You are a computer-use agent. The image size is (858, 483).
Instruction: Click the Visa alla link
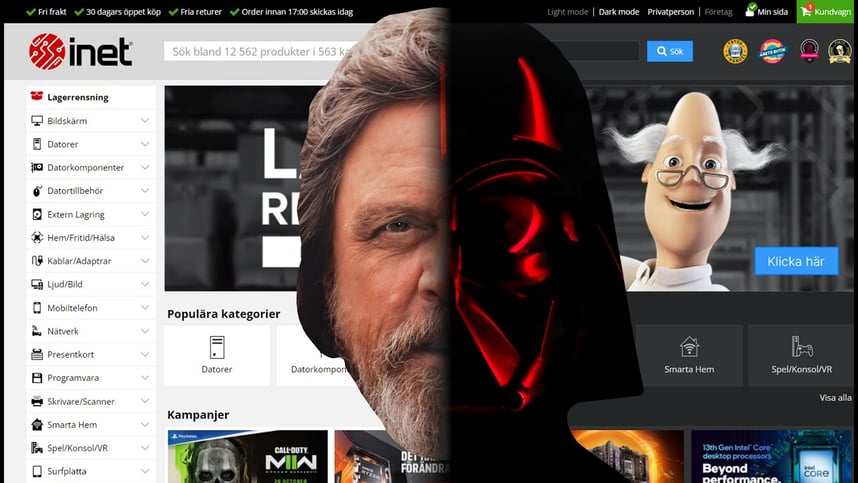tap(835, 398)
